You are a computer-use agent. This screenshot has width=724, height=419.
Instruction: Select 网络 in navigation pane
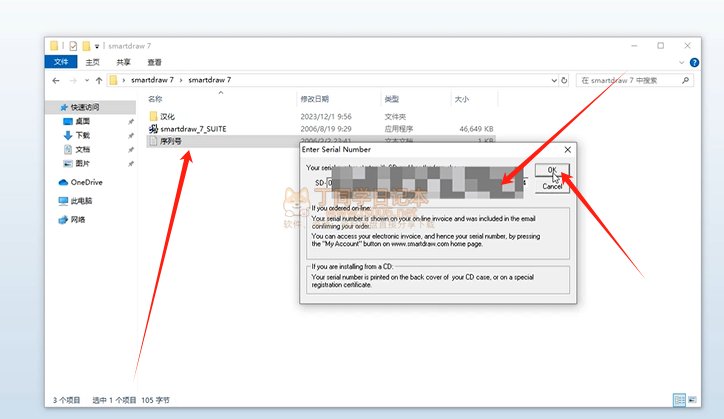click(x=78, y=219)
